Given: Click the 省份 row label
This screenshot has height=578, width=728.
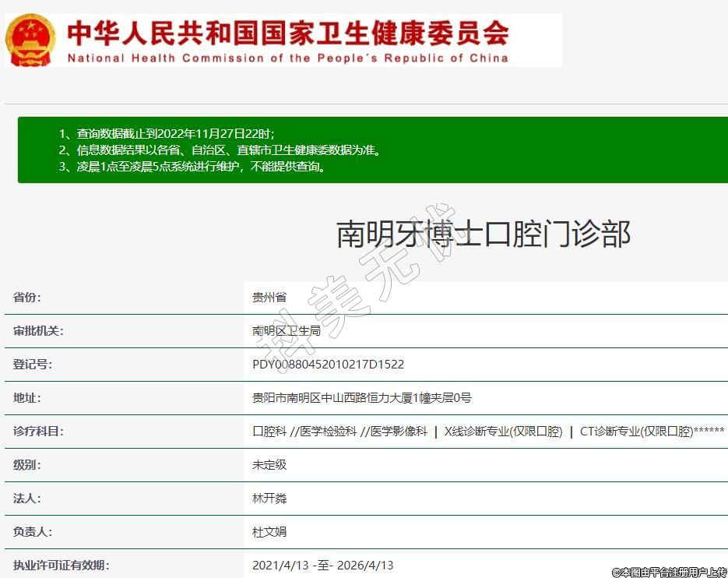Looking at the screenshot, I should [27, 298].
